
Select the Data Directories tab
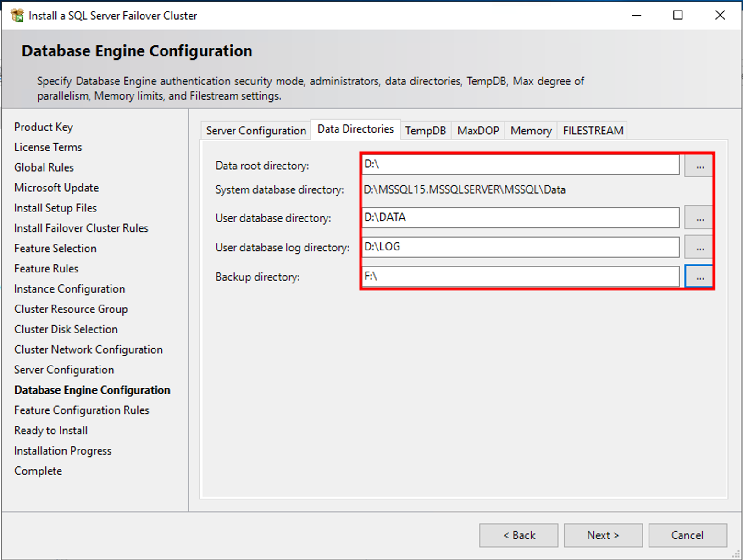[355, 129]
